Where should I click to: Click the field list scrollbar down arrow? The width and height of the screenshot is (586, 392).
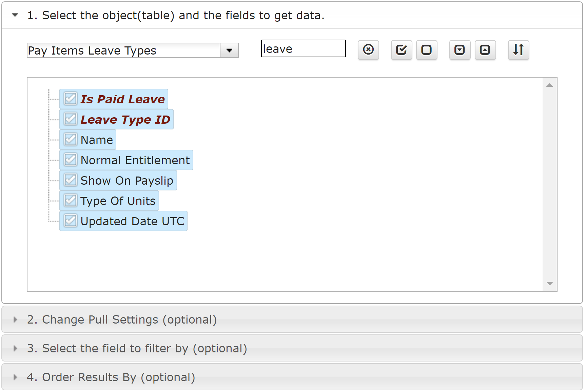550,284
